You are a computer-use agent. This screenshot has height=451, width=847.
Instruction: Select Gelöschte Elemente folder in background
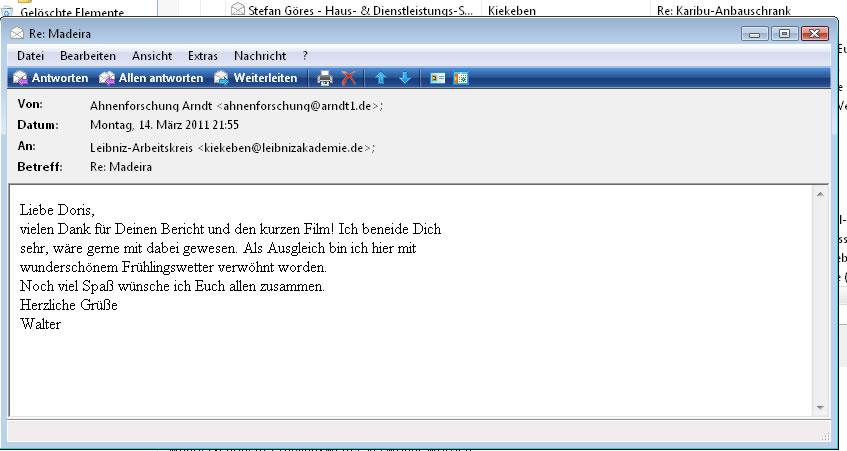pyautogui.click(x=72, y=13)
